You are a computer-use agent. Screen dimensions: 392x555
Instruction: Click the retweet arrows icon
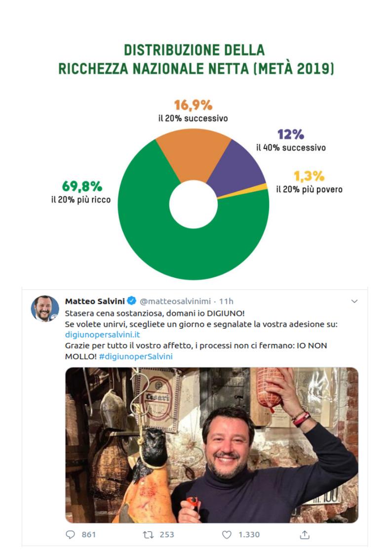[x=148, y=534]
